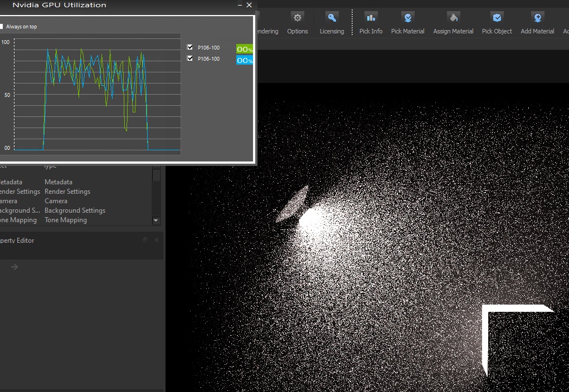Select the Camera list entry

[x=56, y=201]
